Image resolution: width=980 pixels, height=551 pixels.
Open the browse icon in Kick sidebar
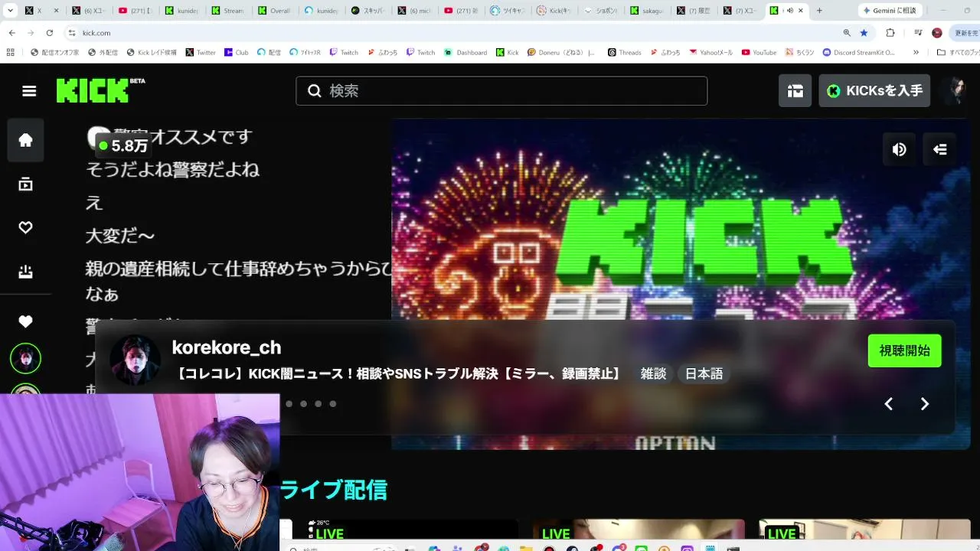pyautogui.click(x=25, y=184)
